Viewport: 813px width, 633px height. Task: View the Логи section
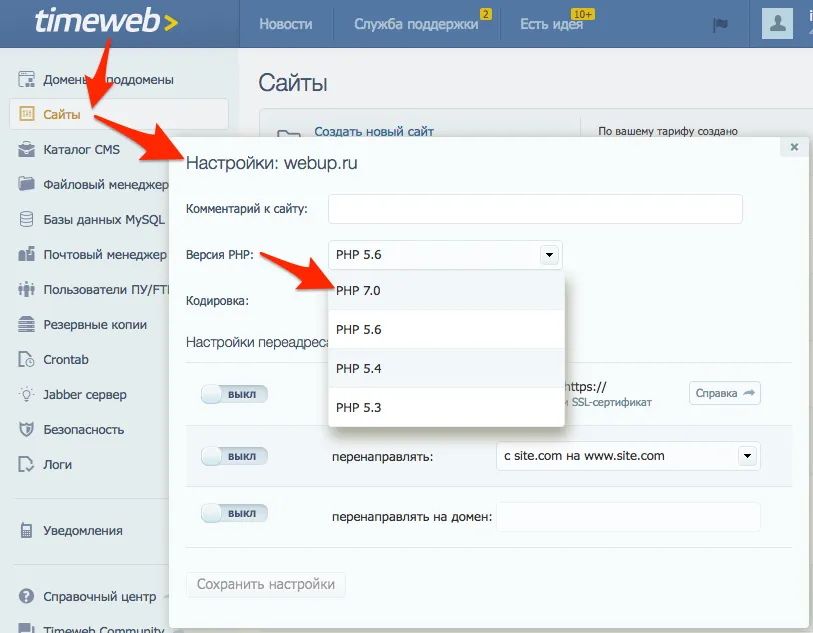point(59,463)
